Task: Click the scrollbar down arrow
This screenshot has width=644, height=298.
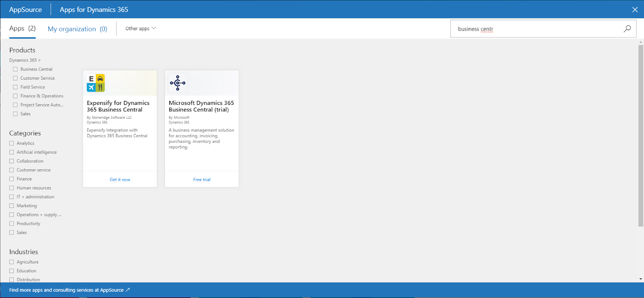Action: point(641,279)
